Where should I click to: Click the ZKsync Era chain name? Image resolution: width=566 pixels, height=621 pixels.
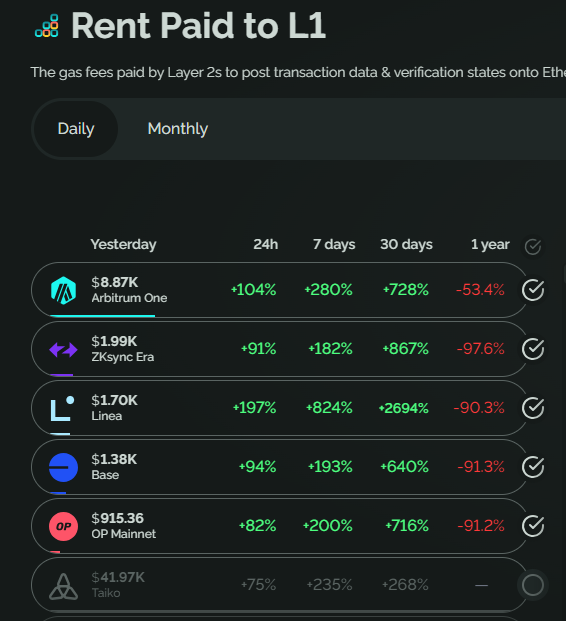[x=123, y=357]
